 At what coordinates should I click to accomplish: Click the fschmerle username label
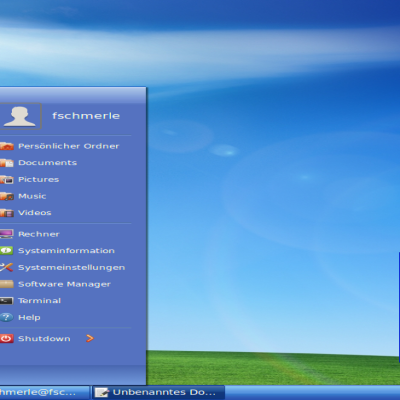(x=86, y=116)
